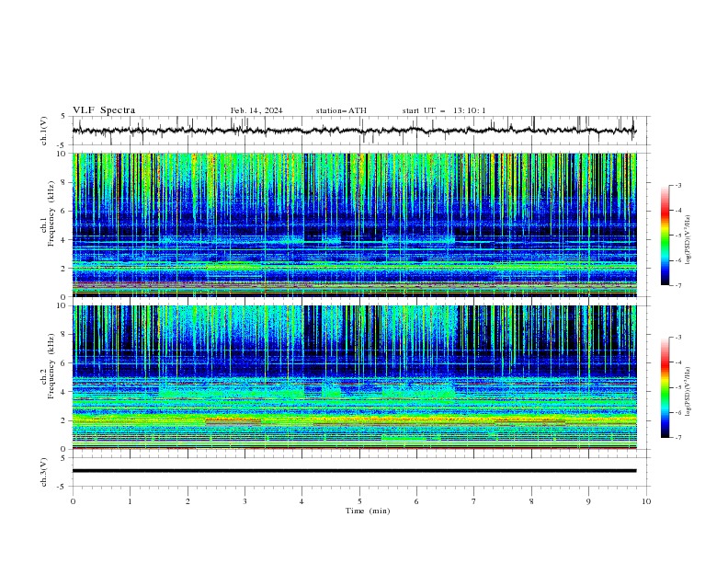Click the time axis tick label '0'

(x=73, y=501)
